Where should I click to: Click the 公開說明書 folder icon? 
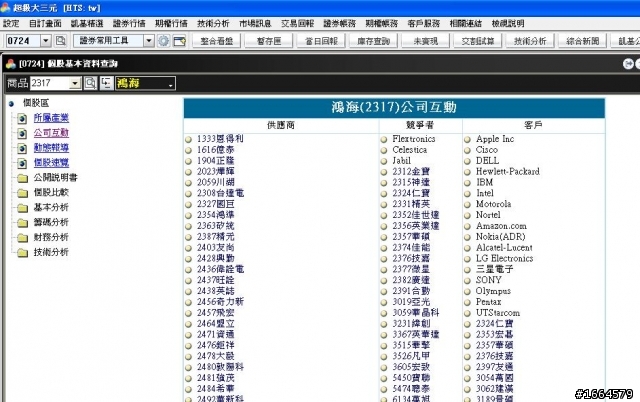click(22, 178)
